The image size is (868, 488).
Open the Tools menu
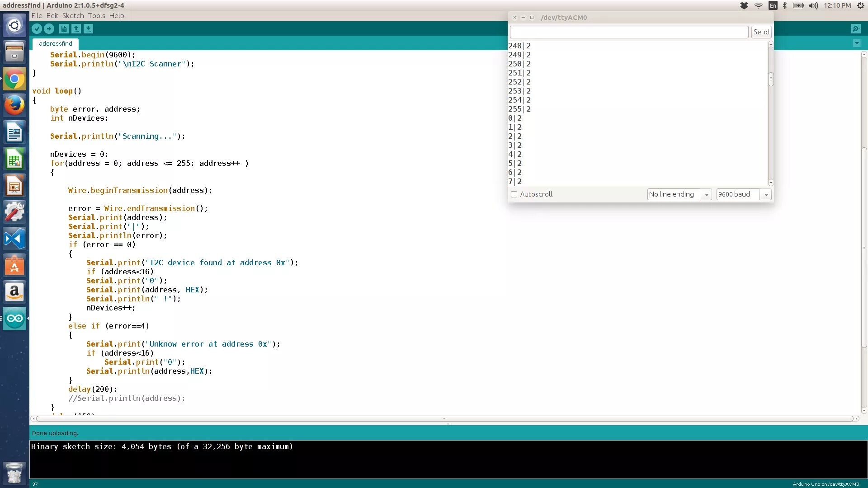96,16
